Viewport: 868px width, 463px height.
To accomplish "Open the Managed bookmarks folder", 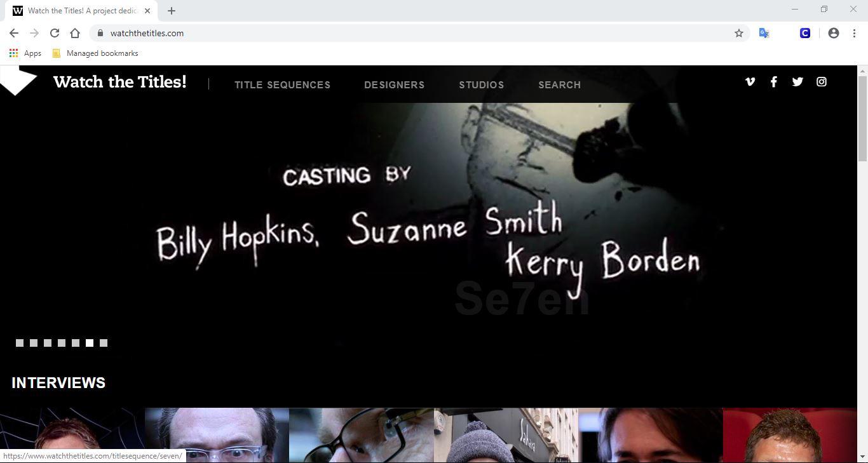I will click(95, 53).
